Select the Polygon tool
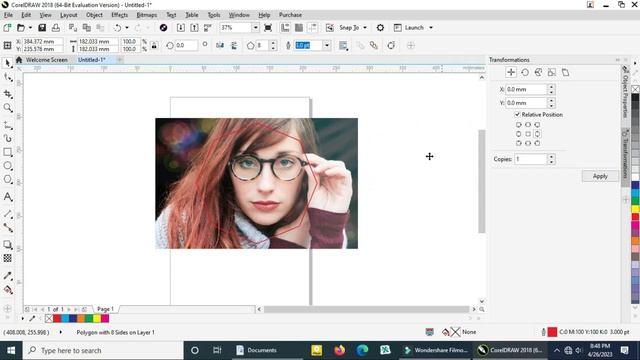The height and width of the screenshot is (360, 640). click(7, 179)
